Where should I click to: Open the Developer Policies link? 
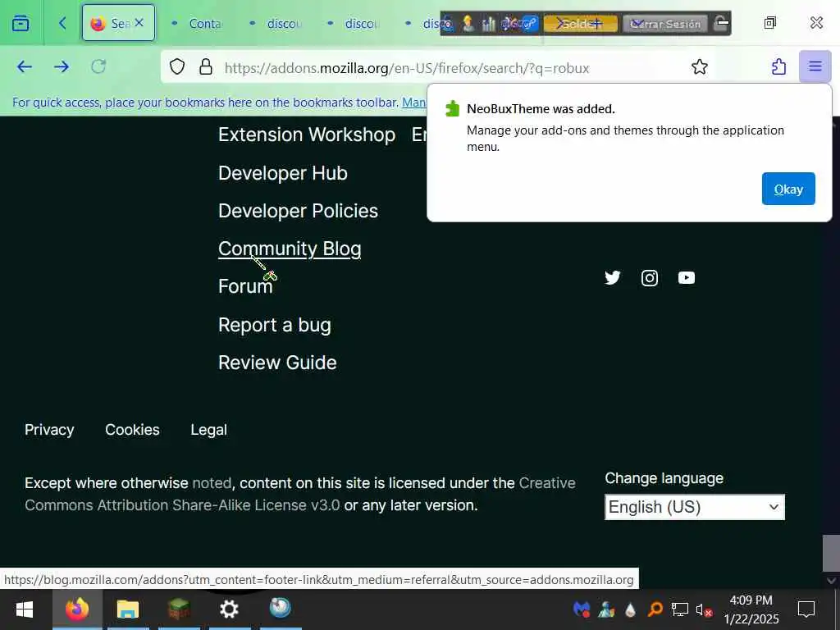298,211
